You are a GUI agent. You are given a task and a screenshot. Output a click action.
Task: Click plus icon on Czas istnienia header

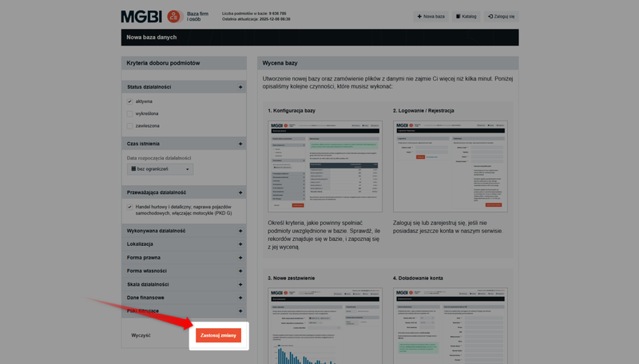pos(240,144)
